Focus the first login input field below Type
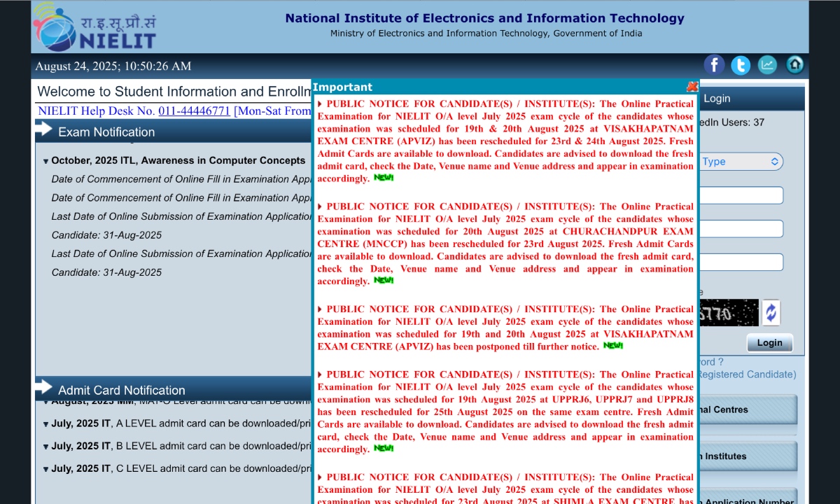Image resolution: width=840 pixels, height=504 pixels. tap(741, 195)
